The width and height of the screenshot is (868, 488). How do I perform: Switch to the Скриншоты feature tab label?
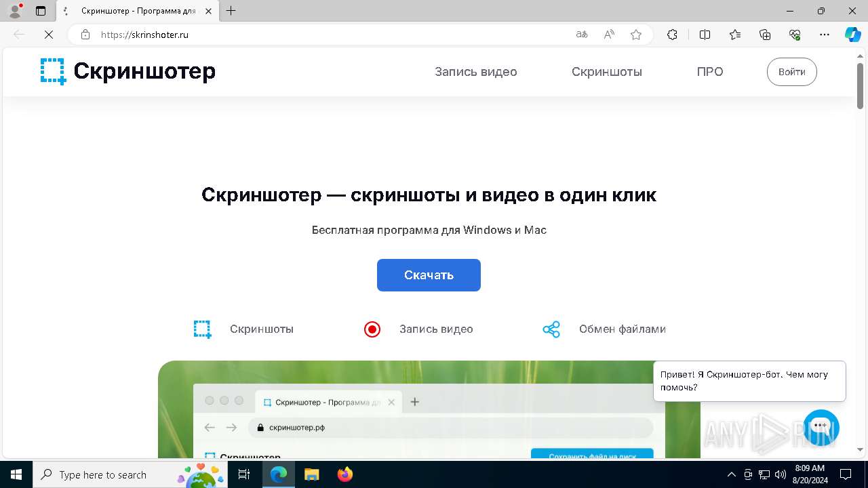pyautogui.click(x=262, y=329)
